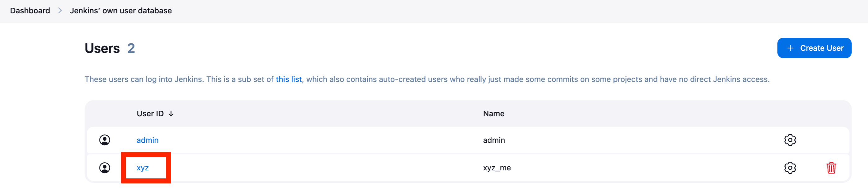Image resolution: width=868 pixels, height=196 pixels.
Task: Sort the table by the Name column
Action: (493, 113)
